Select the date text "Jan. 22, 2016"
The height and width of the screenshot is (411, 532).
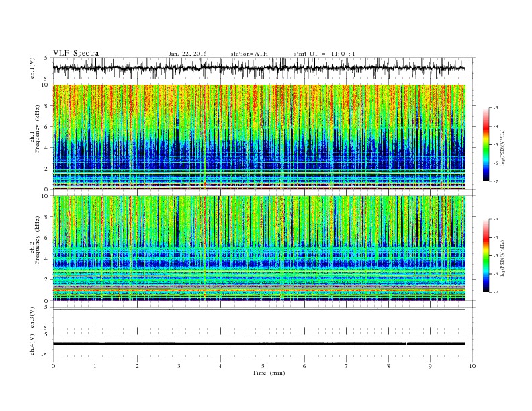tap(187, 54)
